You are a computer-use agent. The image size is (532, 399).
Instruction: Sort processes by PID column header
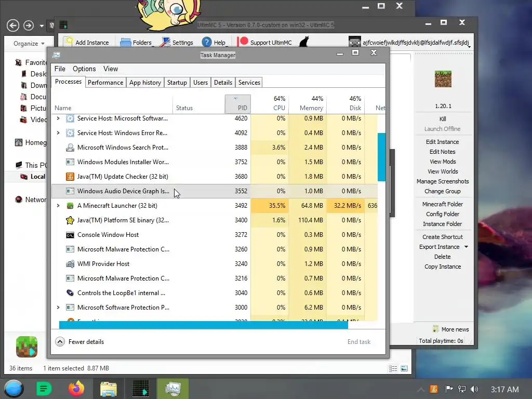pos(238,104)
